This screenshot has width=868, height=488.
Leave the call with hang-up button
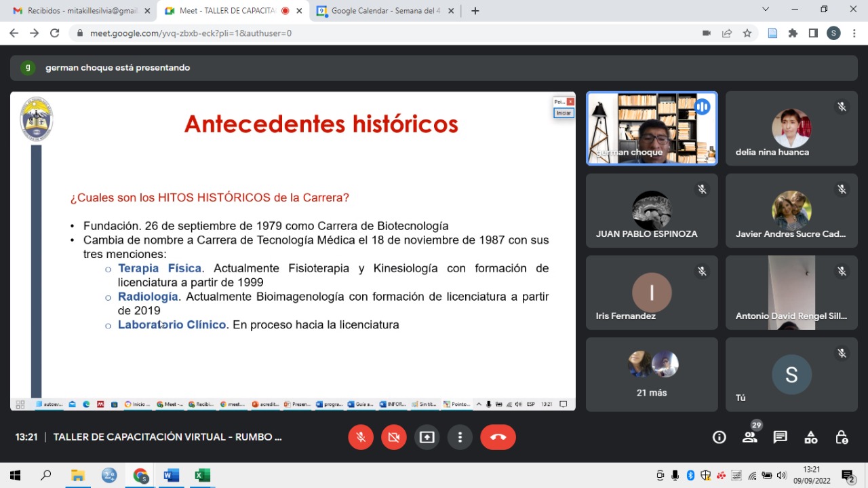click(498, 438)
